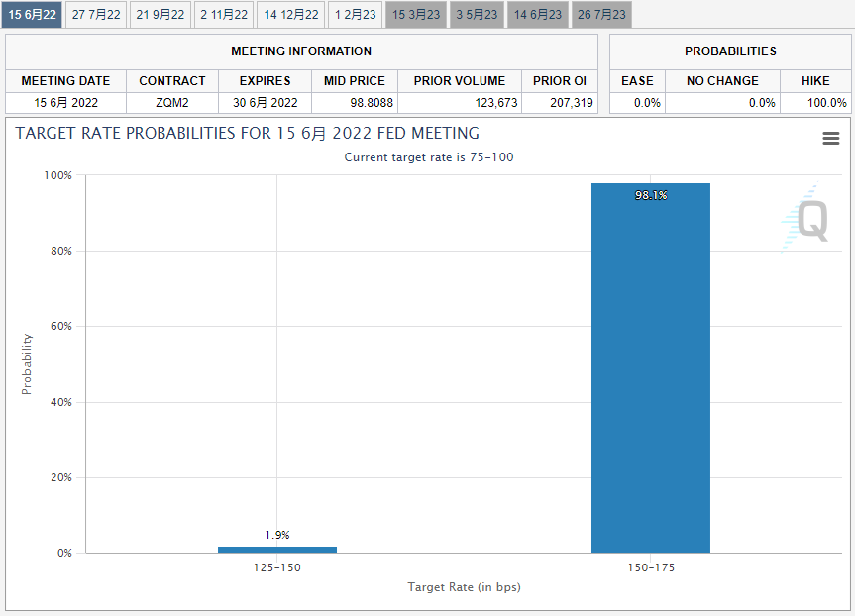The height and width of the screenshot is (616, 855).
Task: Open the 26 7月23 meeting tab
Action: pos(601,15)
